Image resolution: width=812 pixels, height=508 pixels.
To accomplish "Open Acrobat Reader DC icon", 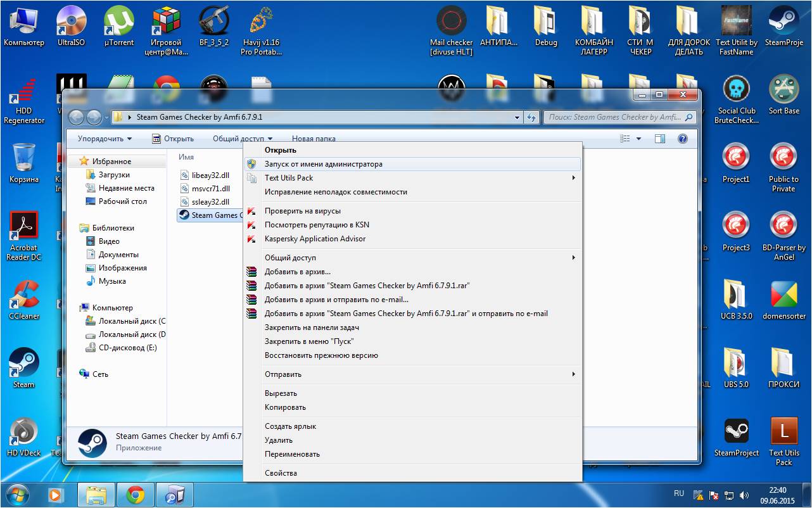I will pos(24,236).
